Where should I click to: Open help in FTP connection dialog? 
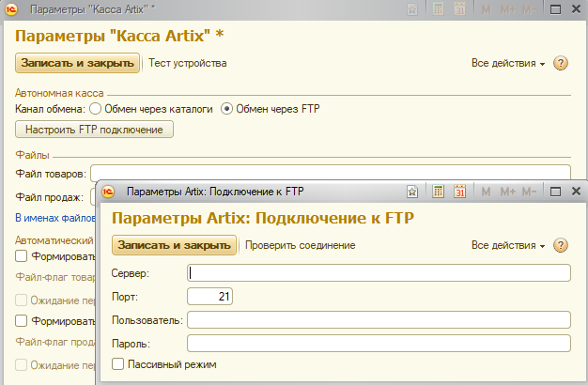point(561,245)
